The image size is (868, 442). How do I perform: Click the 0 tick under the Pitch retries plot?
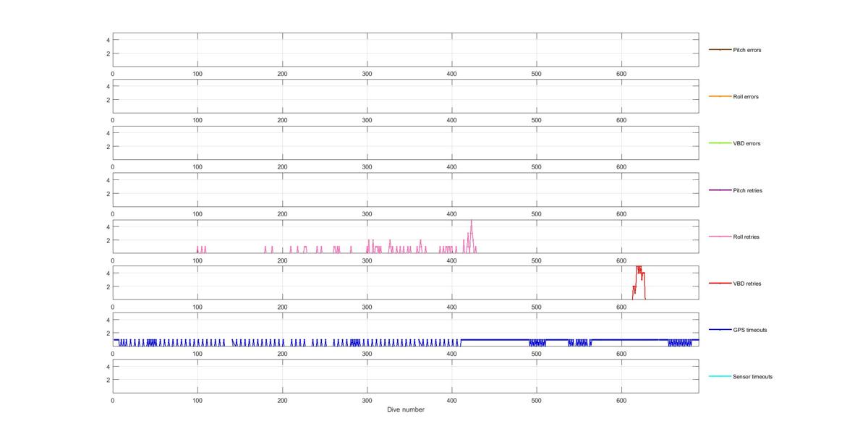pos(113,213)
